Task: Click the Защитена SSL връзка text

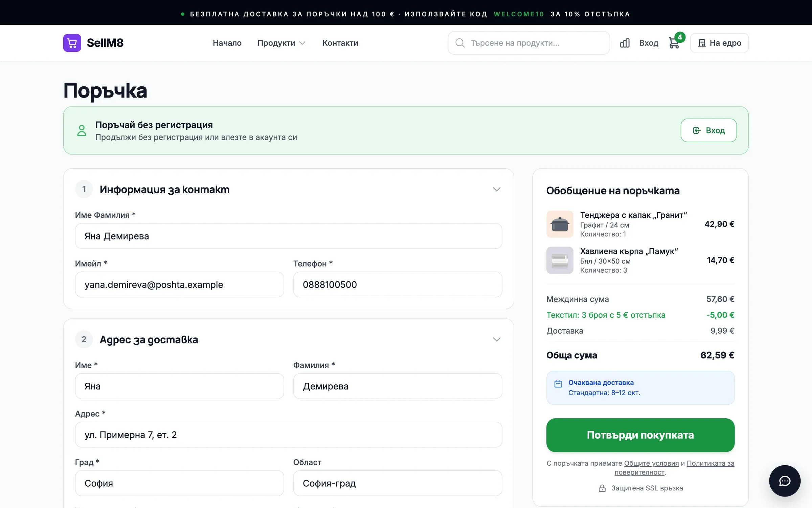Action: [x=647, y=488]
